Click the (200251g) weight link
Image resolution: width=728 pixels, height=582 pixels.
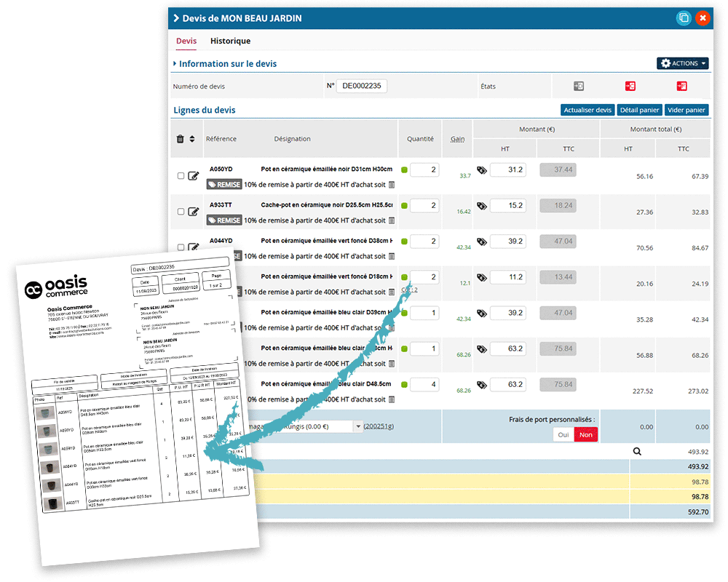[x=379, y=426]
